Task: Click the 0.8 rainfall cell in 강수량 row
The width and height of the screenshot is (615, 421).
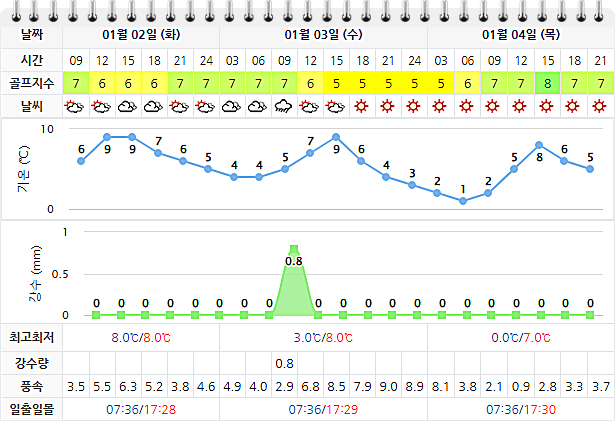Action: coord(284,364)
